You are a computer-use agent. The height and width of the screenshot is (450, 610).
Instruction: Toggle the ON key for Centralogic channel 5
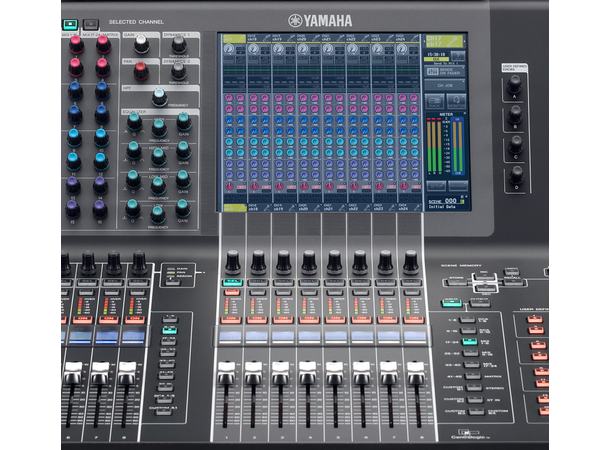point(335,320)
